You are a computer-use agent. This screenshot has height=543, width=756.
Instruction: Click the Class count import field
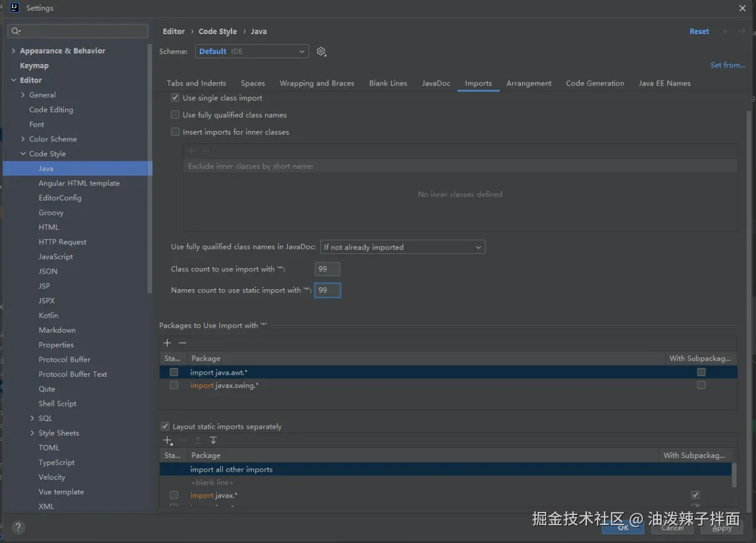tap(327, 269)
